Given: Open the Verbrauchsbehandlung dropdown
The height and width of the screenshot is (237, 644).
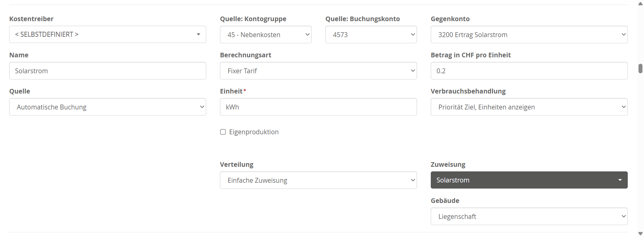Looking at the screenshot, I should [x=529, y=107].
